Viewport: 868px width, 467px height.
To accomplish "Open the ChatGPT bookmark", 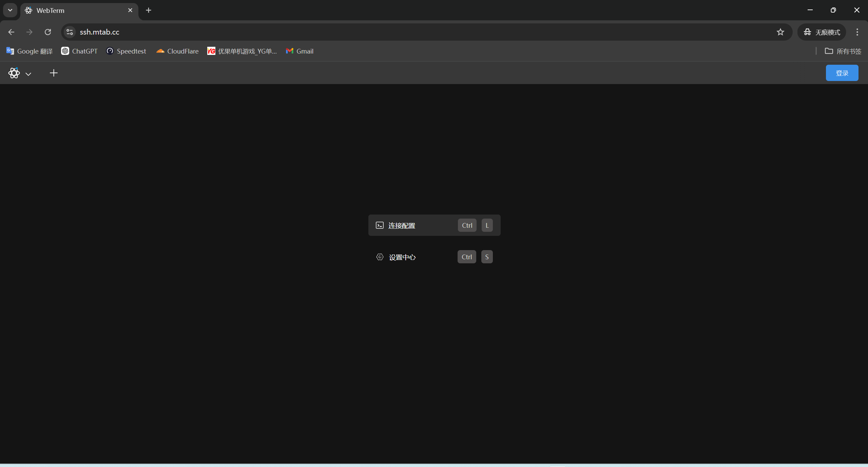I will (79, 51).
